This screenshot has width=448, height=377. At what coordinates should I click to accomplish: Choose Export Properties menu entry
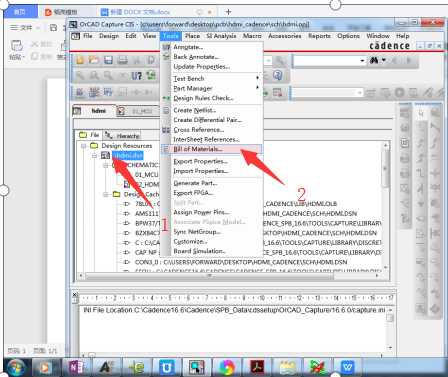click(212, 161)
